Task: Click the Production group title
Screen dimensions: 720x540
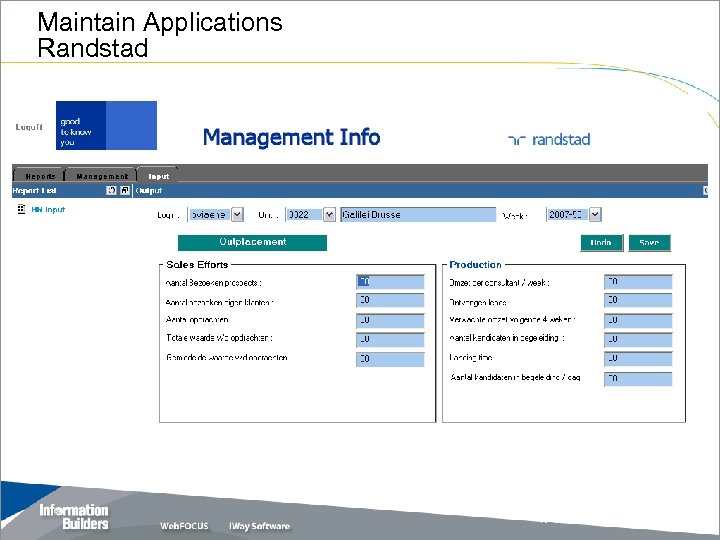Action: tap(475, 264)
